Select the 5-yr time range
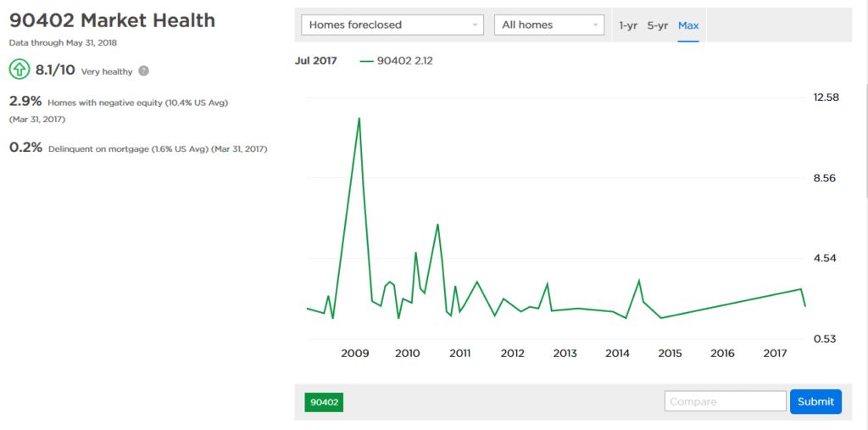The image size is (868, 430). point(658,25)
